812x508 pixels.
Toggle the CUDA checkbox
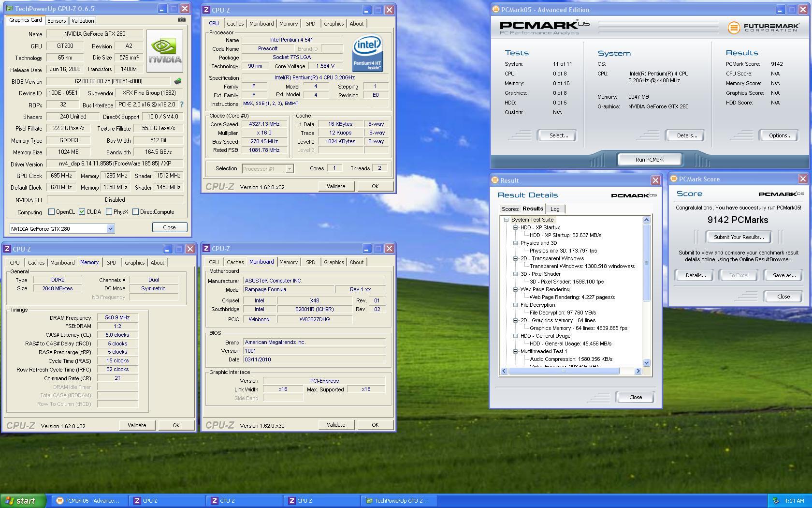(x=82, y=212)
